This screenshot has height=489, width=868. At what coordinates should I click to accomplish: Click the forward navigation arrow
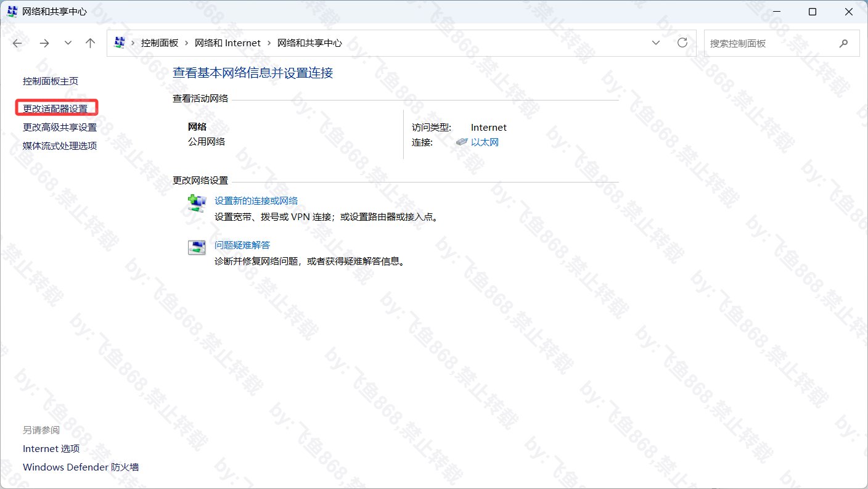click(x=44, y=43)
